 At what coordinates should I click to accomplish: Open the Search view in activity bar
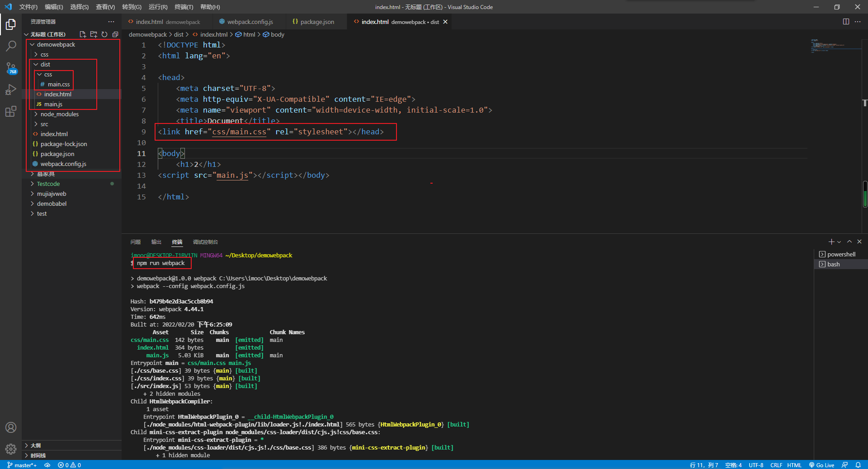coord(11,46)
